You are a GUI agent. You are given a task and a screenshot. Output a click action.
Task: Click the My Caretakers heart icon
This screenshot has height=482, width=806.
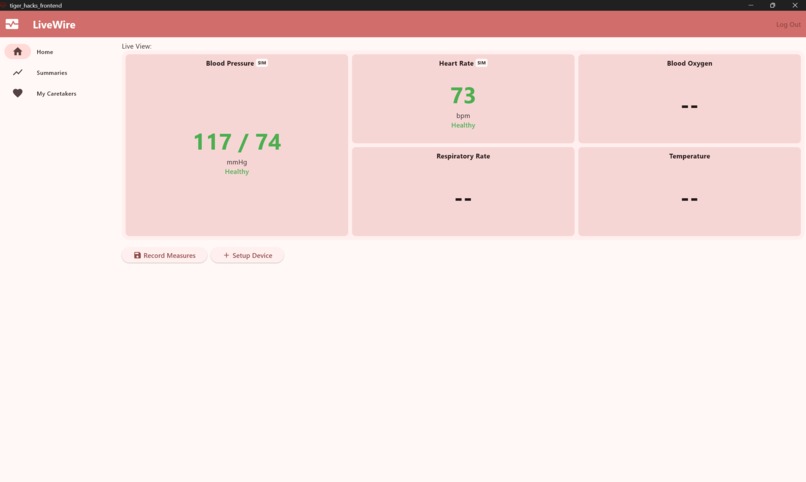tap(17, 93)
